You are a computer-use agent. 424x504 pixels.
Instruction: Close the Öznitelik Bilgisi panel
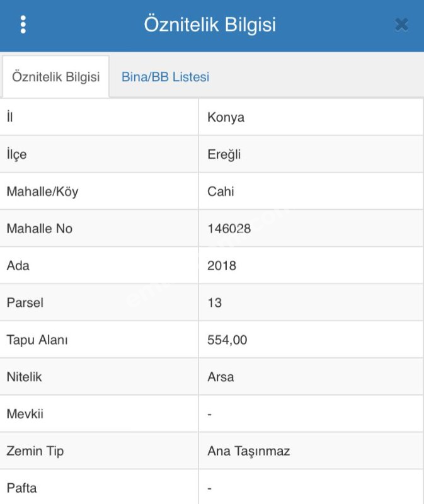[401, 25]
